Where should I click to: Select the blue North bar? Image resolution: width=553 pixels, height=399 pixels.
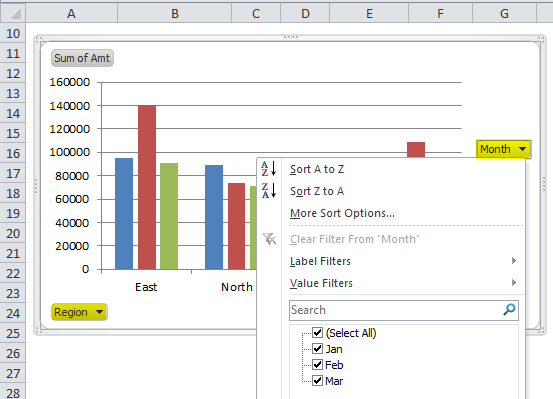pos(214,217)
